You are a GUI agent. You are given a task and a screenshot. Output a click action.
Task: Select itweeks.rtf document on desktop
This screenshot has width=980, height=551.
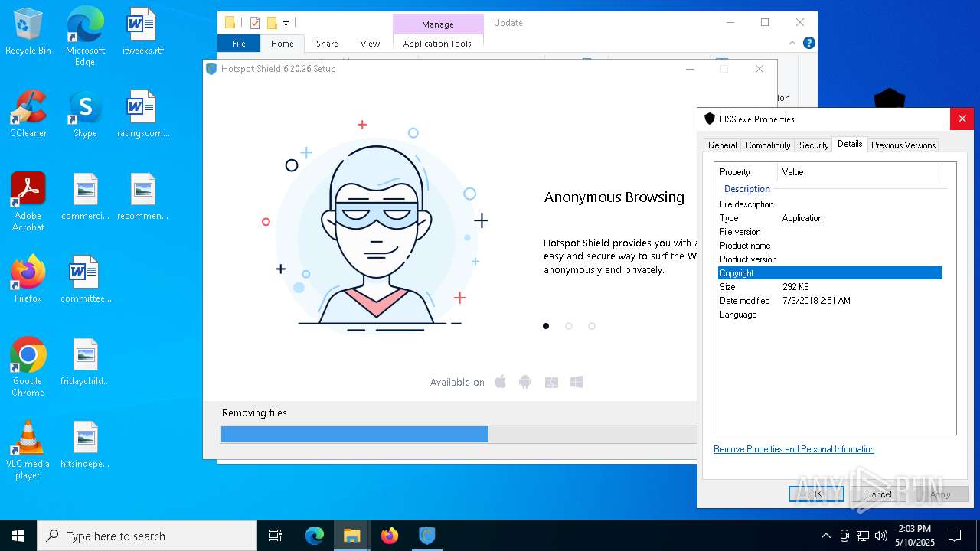point(142,32)
